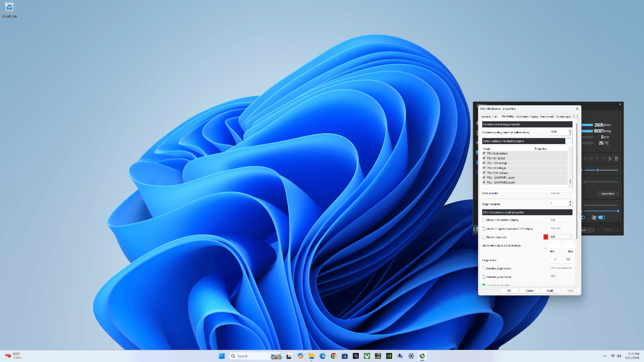Open Windows Settings gear on taskbar
Image resolution: width=644 pixels, height=362 pixels.
pos(411,356)
